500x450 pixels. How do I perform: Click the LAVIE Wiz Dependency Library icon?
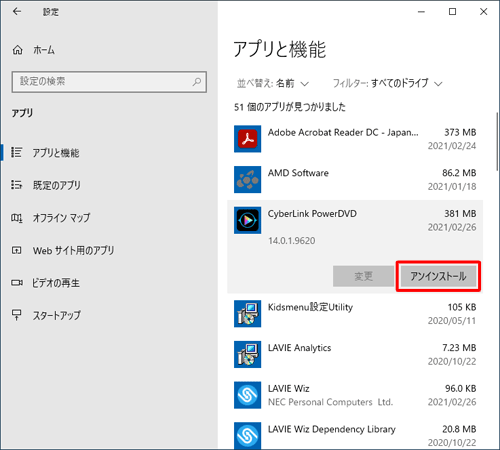[x=247, y=435]
